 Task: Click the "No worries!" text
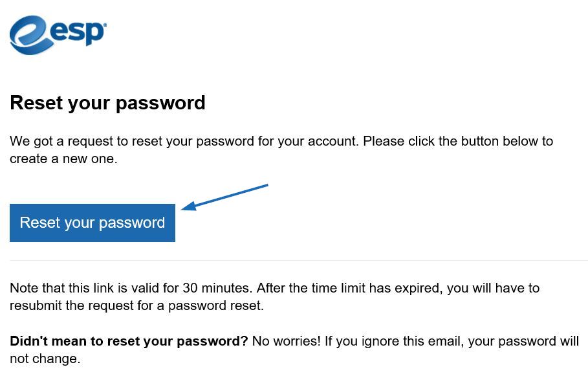287,341
